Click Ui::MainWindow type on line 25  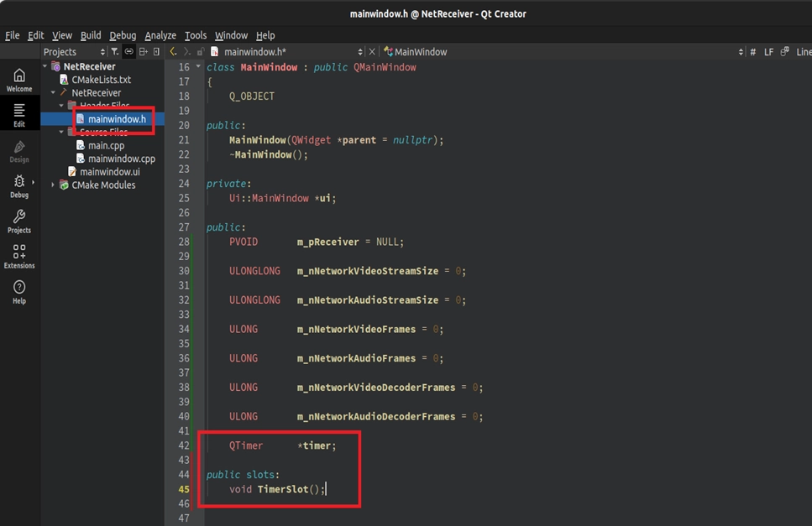click(x=270, y=198)
